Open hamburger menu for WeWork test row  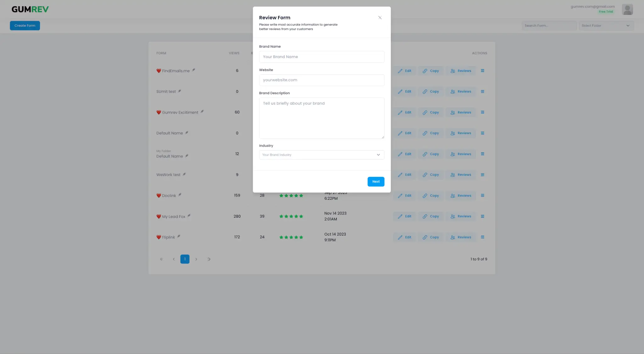coord(482,175)
